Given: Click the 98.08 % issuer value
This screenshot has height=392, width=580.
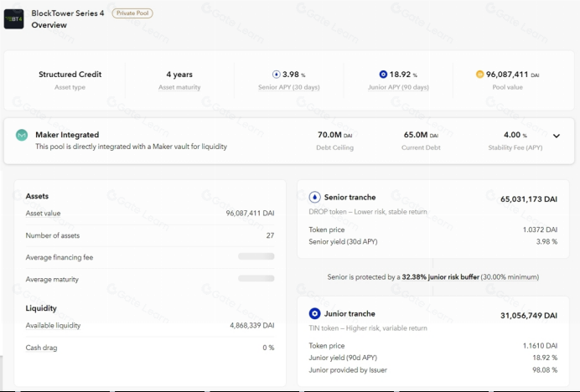Looking at the screenshot, I should [x=545, y=370].
